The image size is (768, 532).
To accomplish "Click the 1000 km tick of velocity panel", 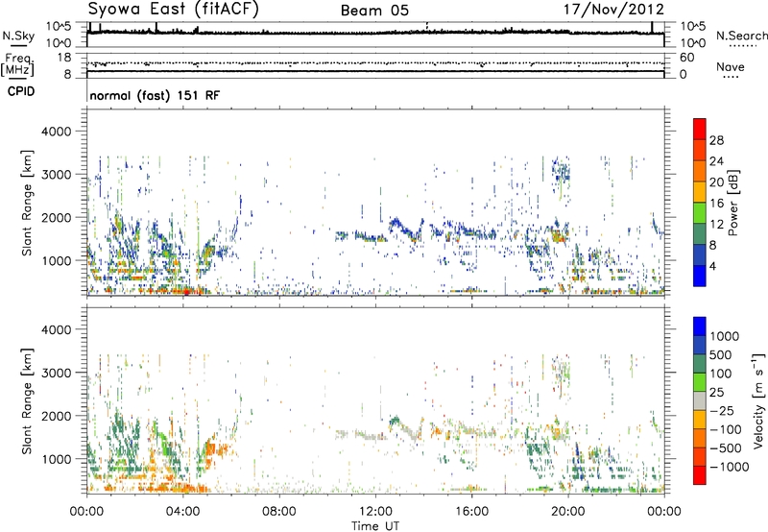I will (x=57, y=459).
